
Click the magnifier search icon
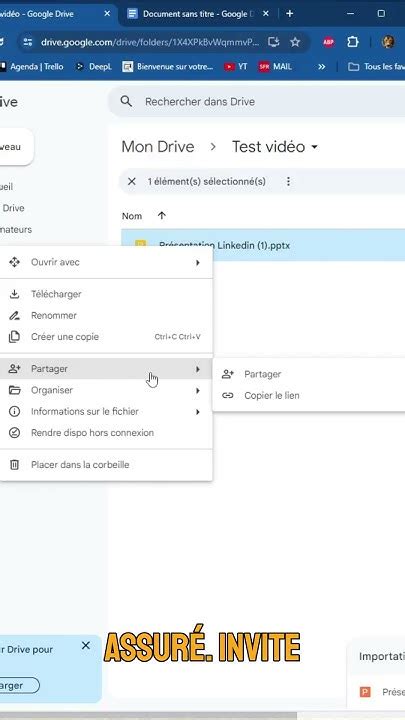(126, 101)
